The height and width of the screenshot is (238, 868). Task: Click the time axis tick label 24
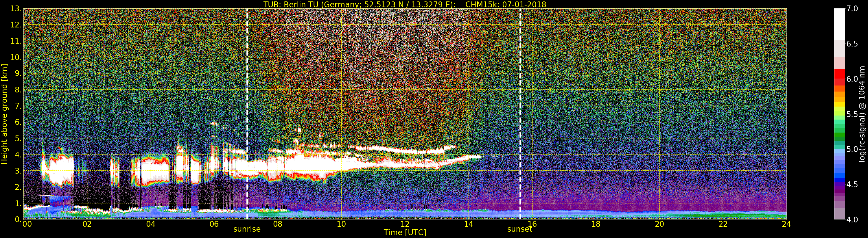(x=786, y=224)
